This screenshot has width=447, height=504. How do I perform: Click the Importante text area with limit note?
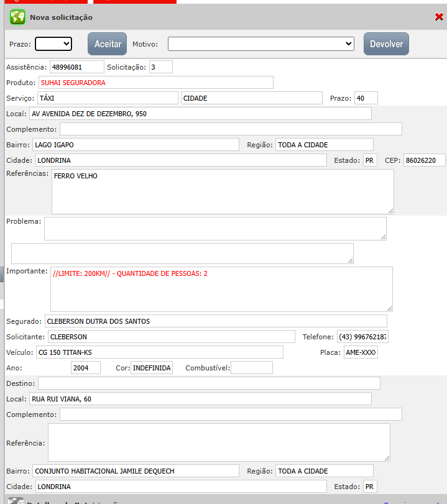(221, 289)
